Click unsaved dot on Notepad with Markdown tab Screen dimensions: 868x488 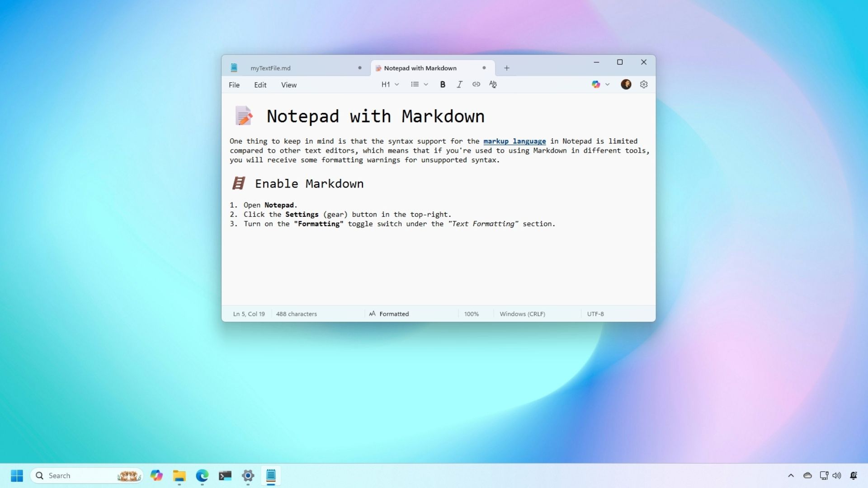(484, 68)
